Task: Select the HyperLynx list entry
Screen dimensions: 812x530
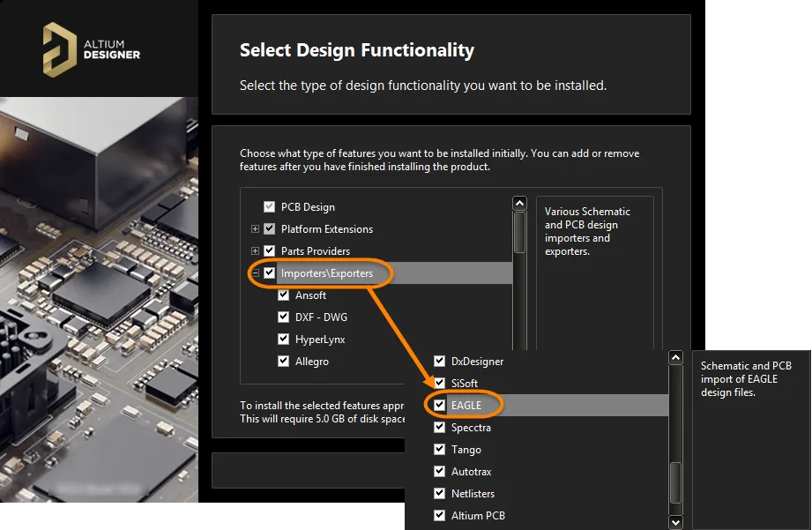Action: (320, 340)
